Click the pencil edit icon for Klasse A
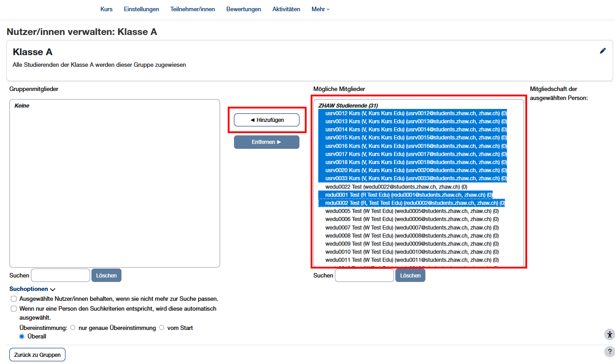 click(602, 51)
